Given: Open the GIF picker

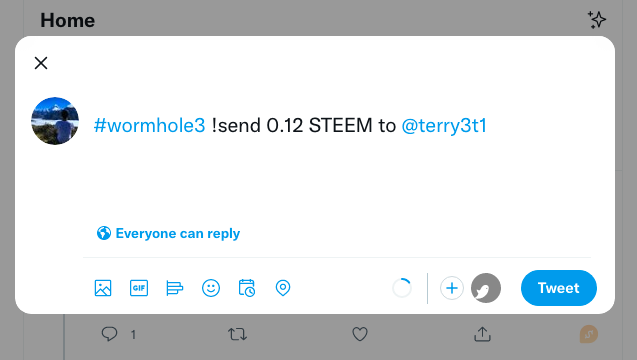Looking at the screenshot, I should [x=139, y=288].
